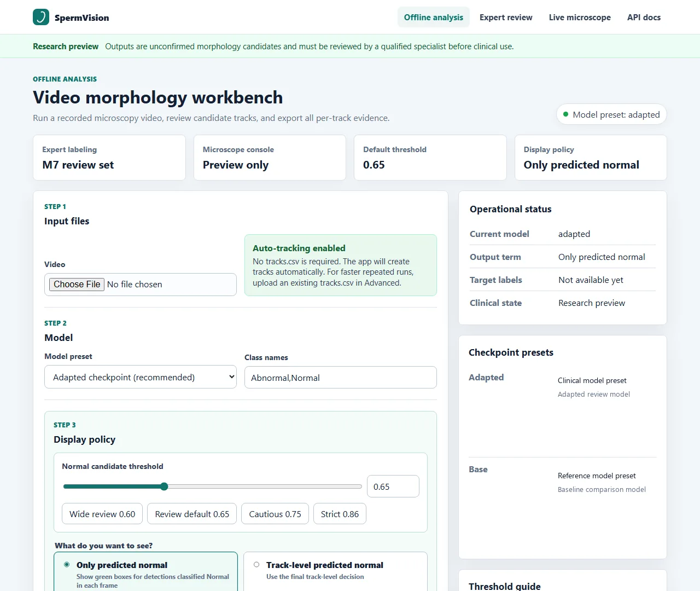Click the Threshold guide heading
The height and width of the screenshot is (591, 700).
click(x=505, y=586)
